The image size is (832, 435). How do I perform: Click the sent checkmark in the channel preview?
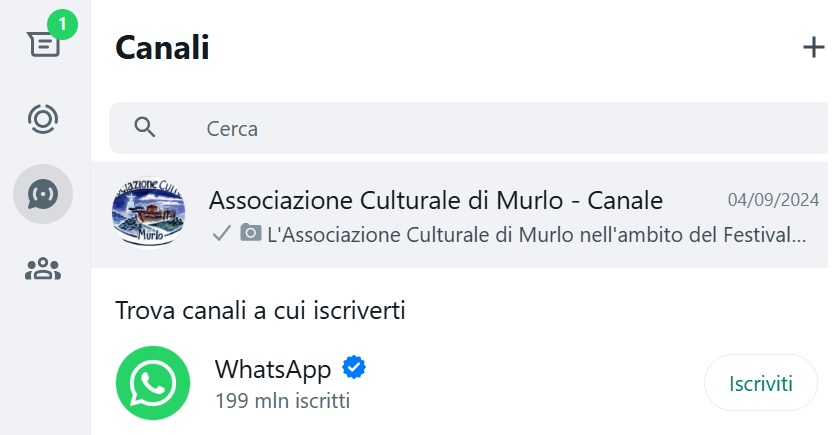coord(221,233)
